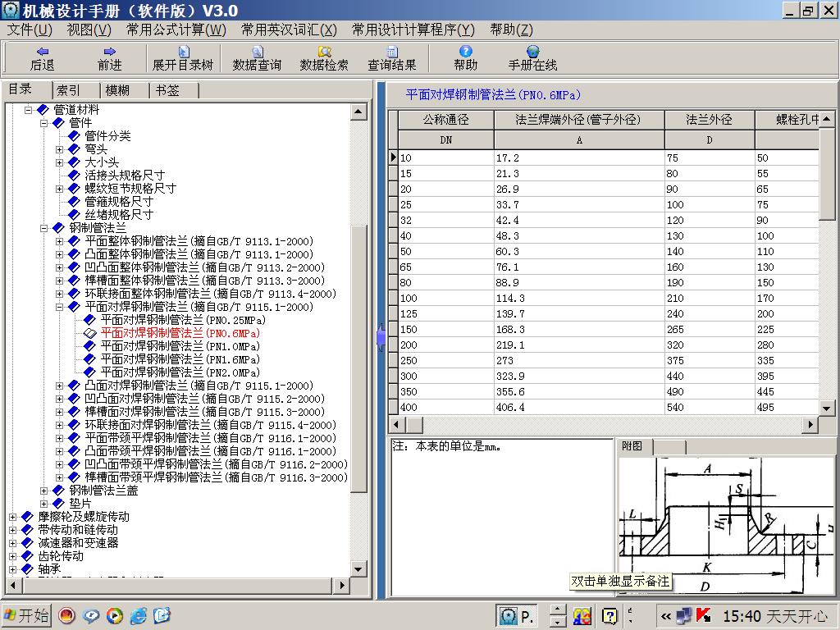Click the 展开目录树 toolbar icon

pos(183,52)
